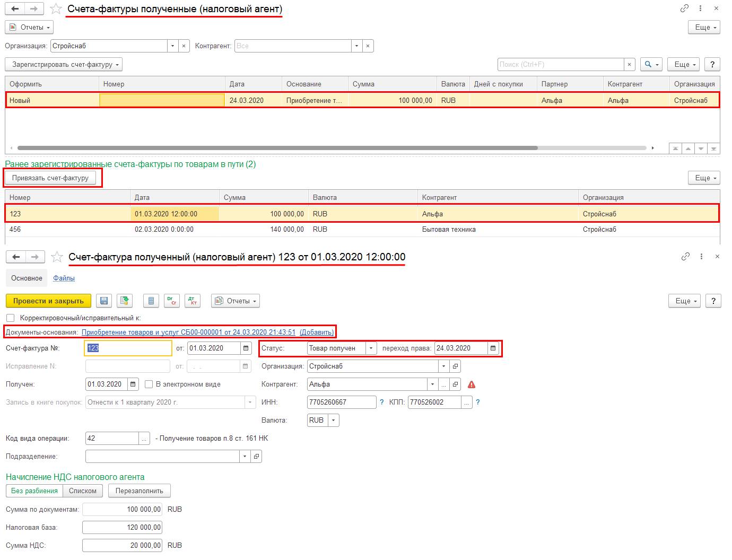Open Еще menu in document form

pos(685,301)
